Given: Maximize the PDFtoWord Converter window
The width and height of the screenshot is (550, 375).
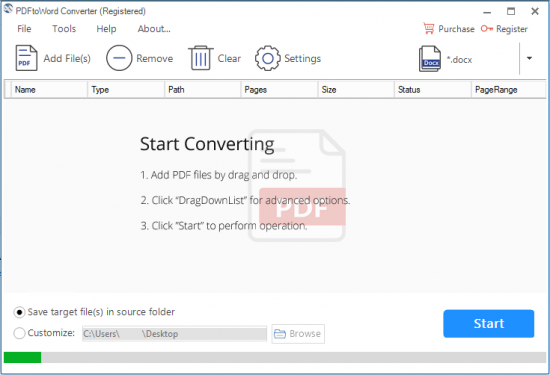Looking at the screenshot, I should pos(511,12).
